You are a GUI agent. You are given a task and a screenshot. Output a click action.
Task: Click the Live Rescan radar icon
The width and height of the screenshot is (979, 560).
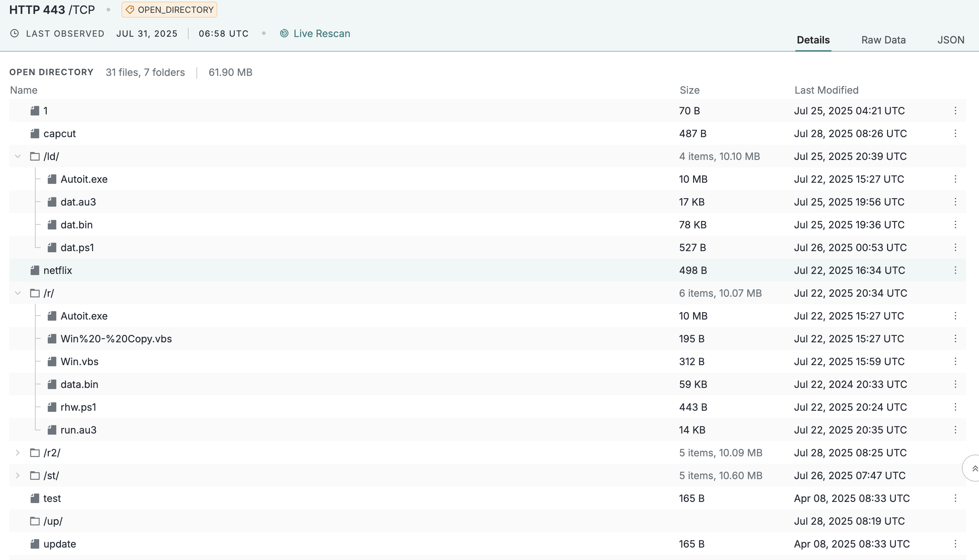284,33
